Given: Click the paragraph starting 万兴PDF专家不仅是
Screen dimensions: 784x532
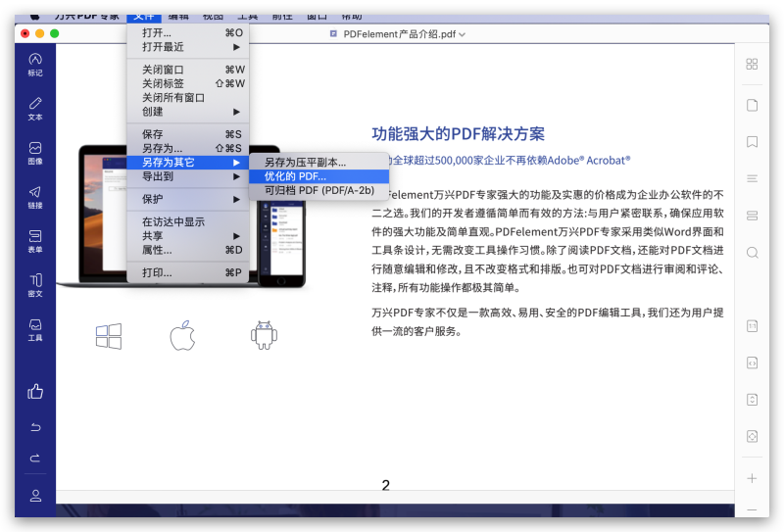Looking at the screenshot, I should pyautogui.click(x=548, y=322).
